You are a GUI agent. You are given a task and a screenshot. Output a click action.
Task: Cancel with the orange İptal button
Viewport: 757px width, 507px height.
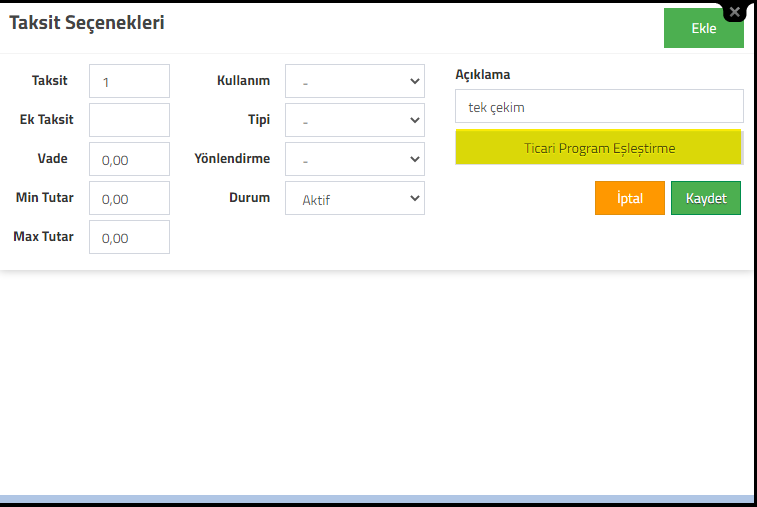630,198
